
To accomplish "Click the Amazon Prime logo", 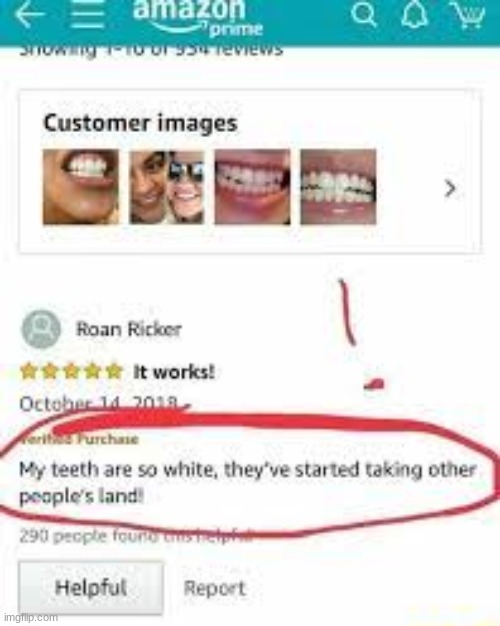I will (197, 17).
